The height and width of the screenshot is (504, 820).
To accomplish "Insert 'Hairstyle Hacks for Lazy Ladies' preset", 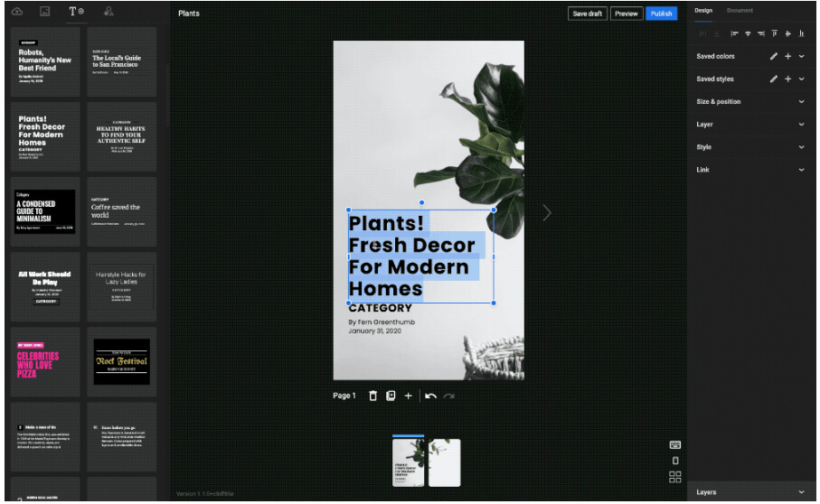I will pos(122,286).
